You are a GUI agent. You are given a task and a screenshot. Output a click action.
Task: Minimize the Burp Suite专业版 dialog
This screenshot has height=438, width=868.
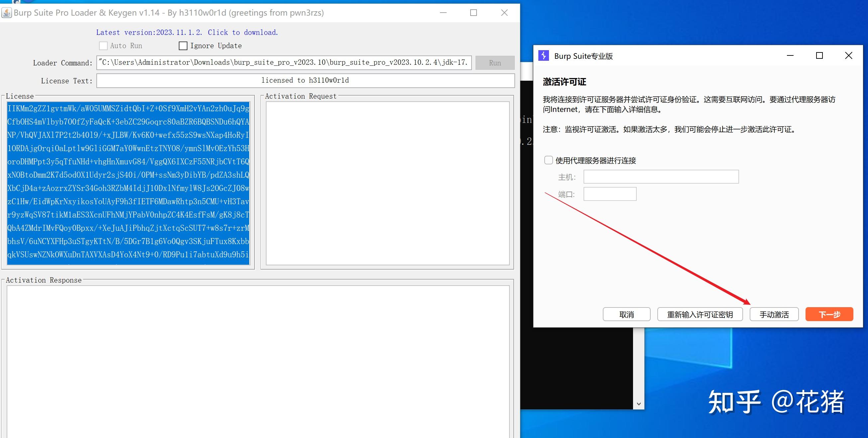pos(790,55)
